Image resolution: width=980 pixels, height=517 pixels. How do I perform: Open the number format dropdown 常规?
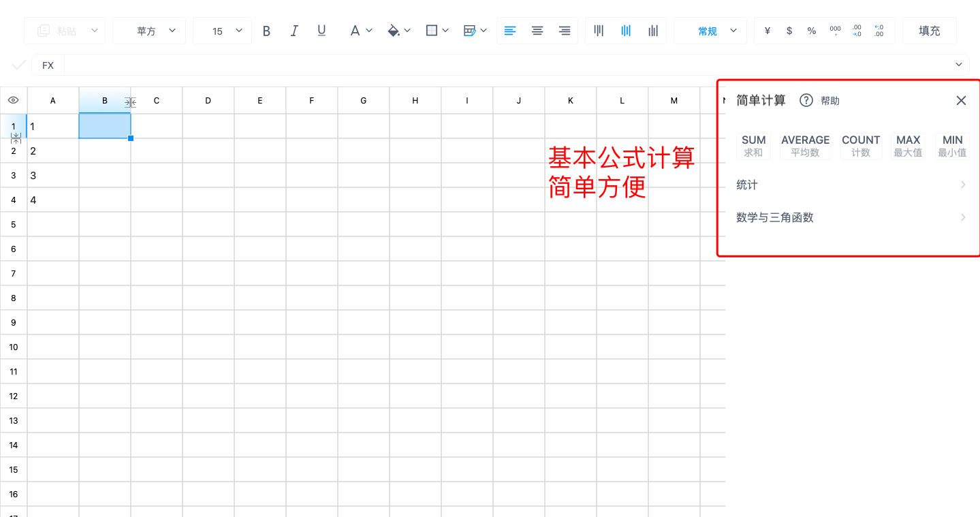(x=710, y=31)
